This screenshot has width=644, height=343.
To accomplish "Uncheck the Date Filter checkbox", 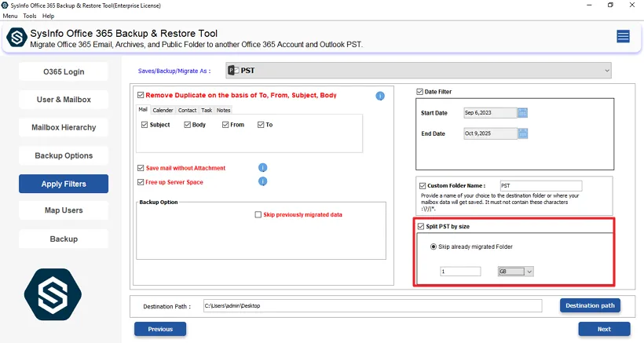I will 420,92.
